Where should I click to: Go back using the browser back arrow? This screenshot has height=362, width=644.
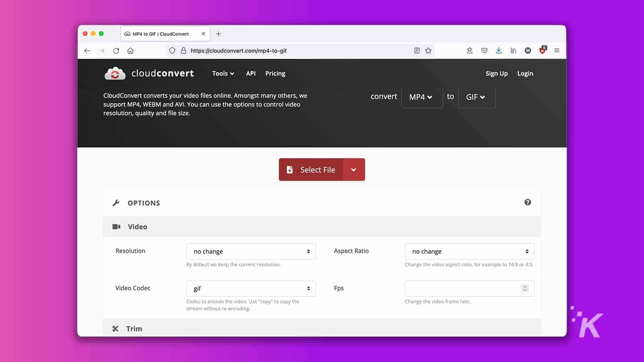pyautogui.click(x=87, y=51)
